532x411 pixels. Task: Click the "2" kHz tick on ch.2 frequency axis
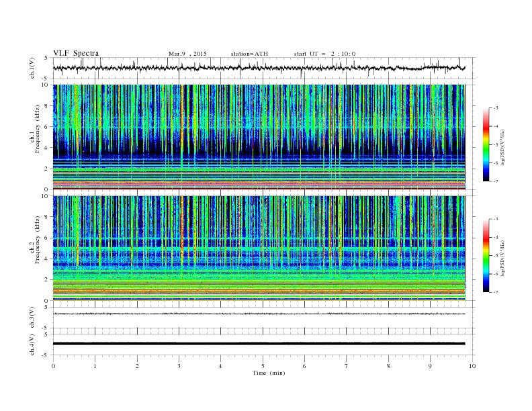[46, 280]
